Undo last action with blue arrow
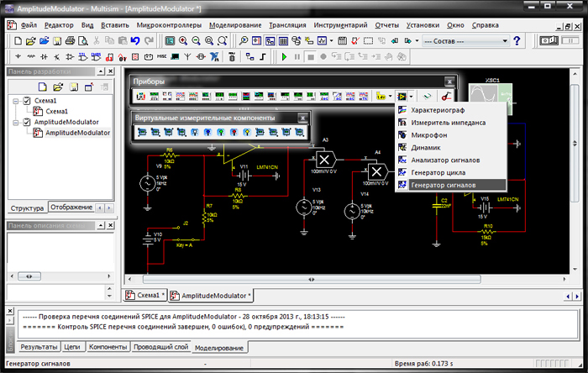The height and width of the screenshot is (373, 588). coord(135,41)
